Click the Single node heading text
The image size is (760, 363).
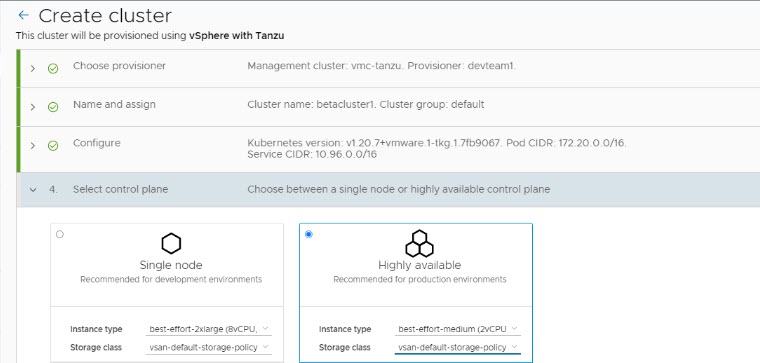pyautogui.click(x=171, y=265)
